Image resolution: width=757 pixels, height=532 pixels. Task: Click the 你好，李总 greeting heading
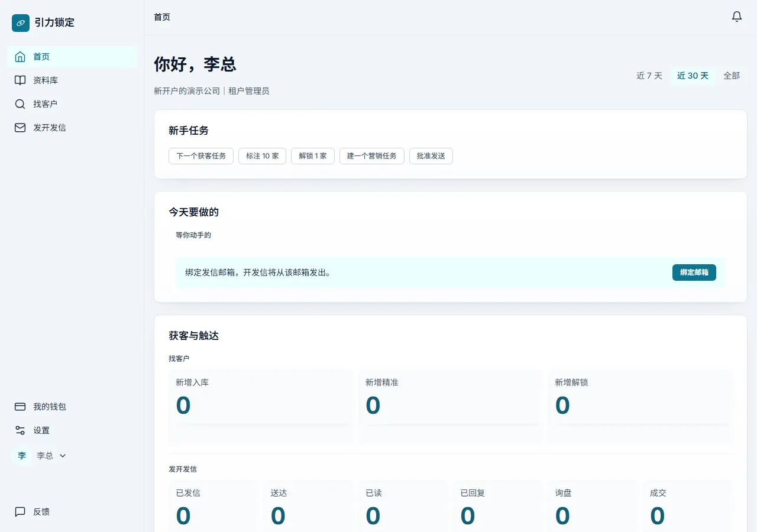click(x=195, y=64)
